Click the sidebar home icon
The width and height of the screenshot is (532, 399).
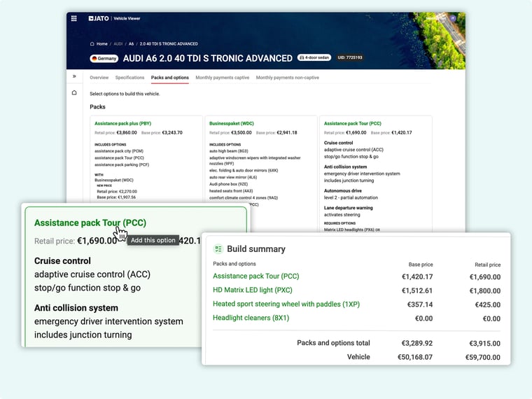74,92
